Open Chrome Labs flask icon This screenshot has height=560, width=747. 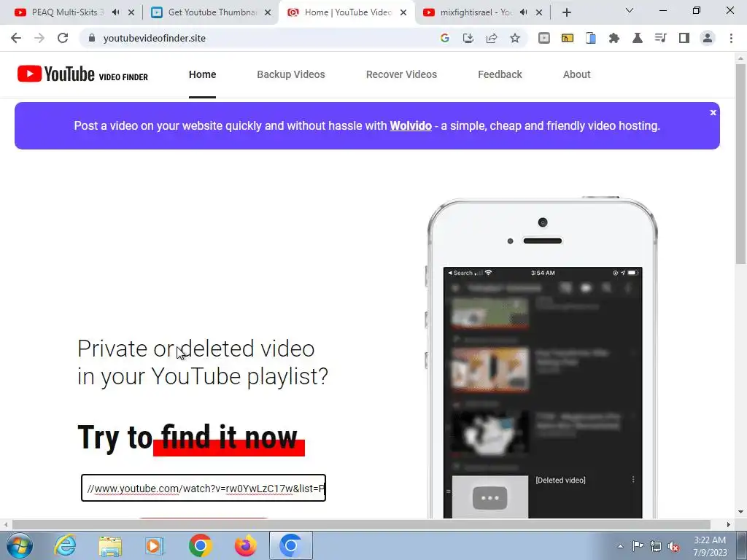click(x=637, y=38)
